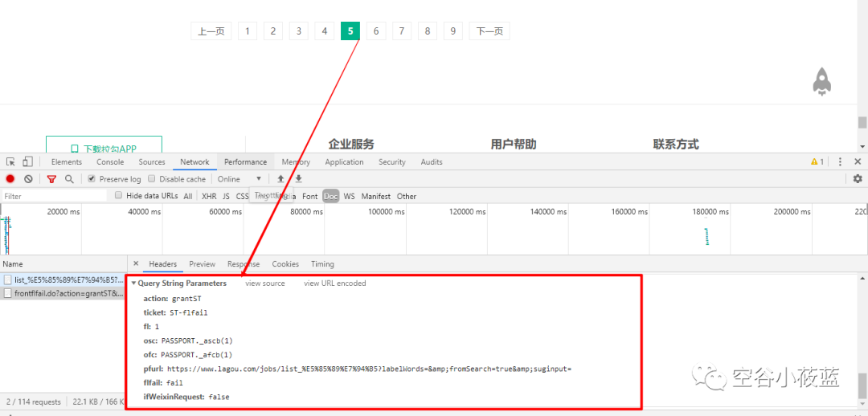The image size is (868, 416).
Task: Select list_%E5%85%89... request row
Action: pyautogui.click(x=63, y=279)
